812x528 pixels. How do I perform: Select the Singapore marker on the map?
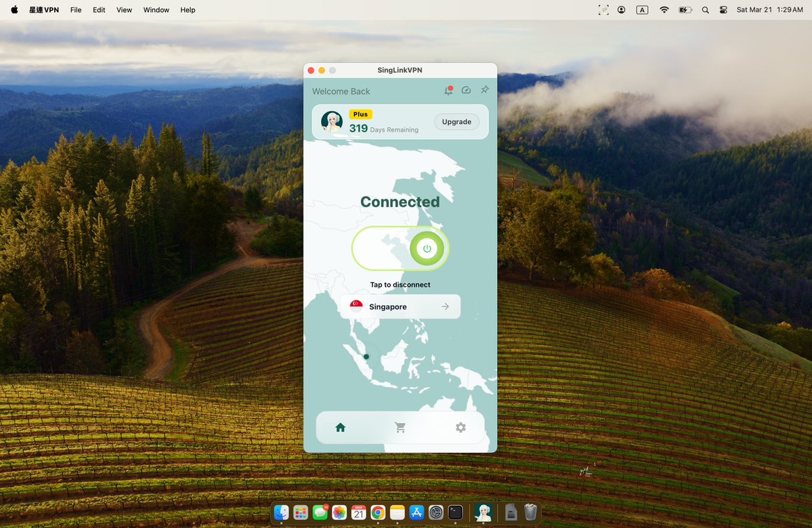(366, 356)
